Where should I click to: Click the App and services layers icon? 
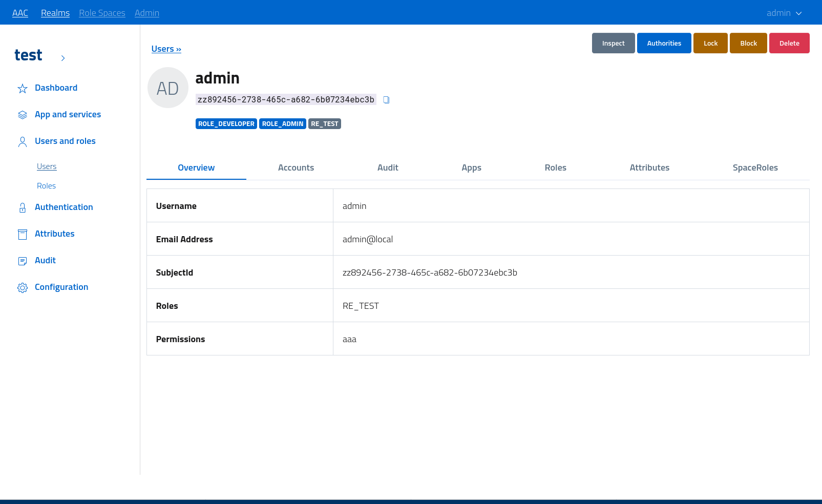coord(23,115)
